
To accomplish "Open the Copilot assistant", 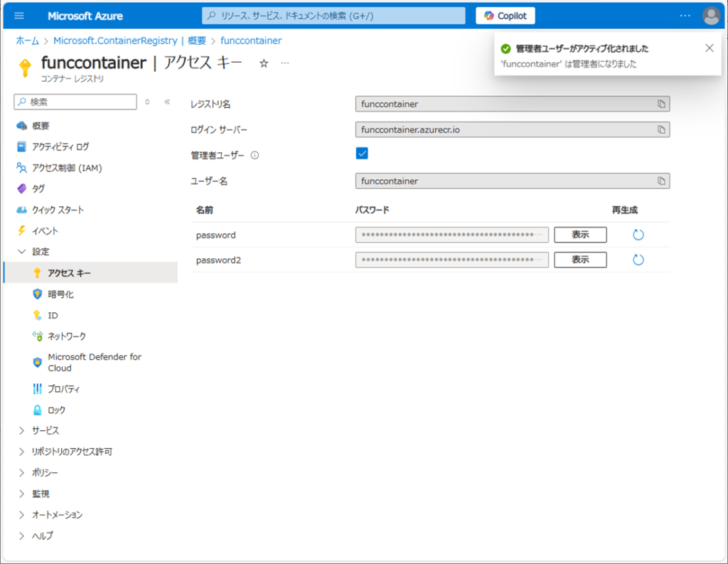I will click(505, 15).
